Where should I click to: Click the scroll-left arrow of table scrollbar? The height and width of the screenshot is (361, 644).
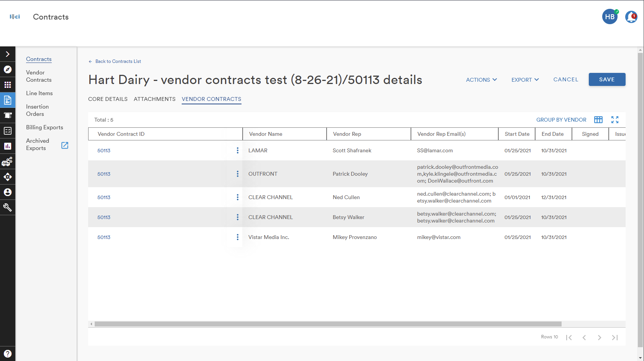click(91, 324)
